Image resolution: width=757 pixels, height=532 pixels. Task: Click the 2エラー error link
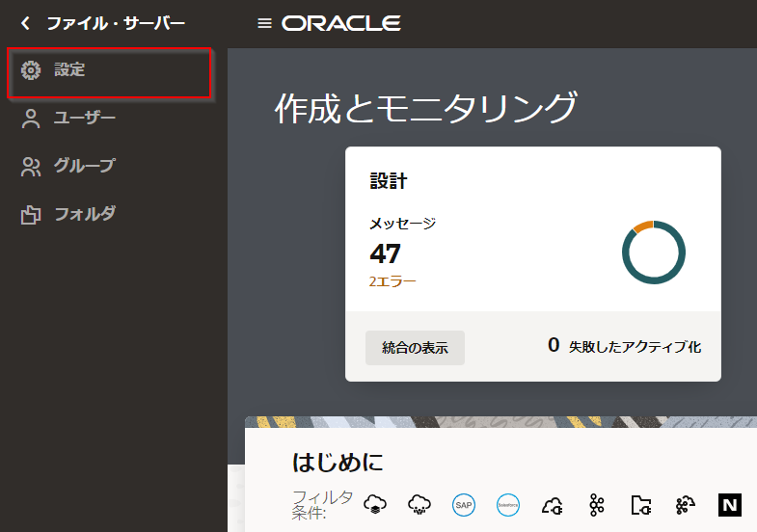tap(392, 281)
